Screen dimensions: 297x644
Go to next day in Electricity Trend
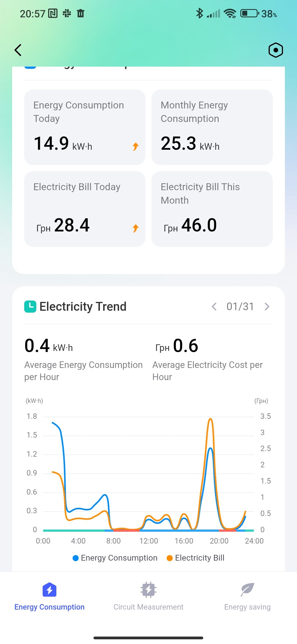[x=267, y=307]
